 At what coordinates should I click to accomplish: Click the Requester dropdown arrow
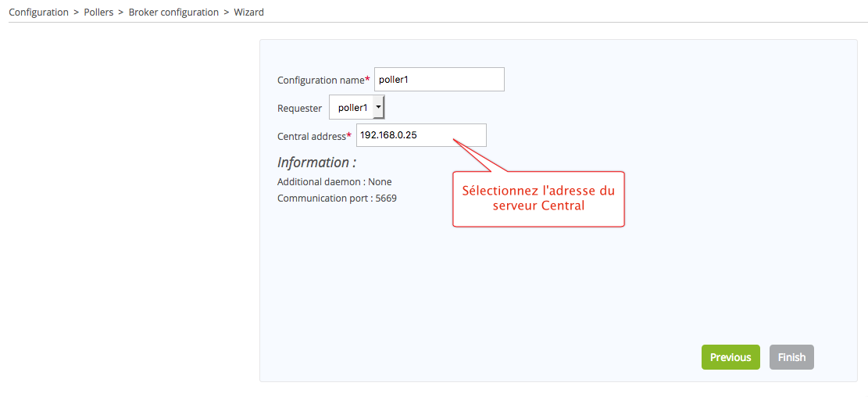pos(378,108)
